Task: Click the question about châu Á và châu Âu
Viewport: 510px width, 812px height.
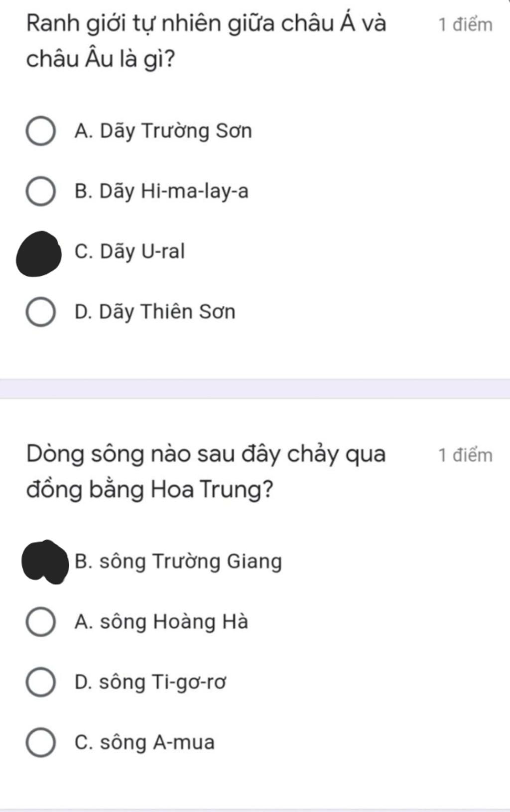Action: [206, 41]
